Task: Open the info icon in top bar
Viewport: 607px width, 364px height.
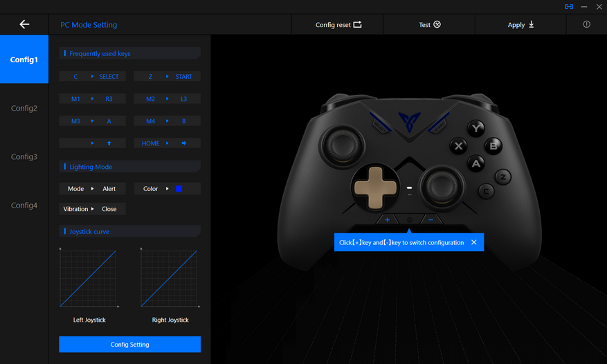Action: click(x=586, y=24)
